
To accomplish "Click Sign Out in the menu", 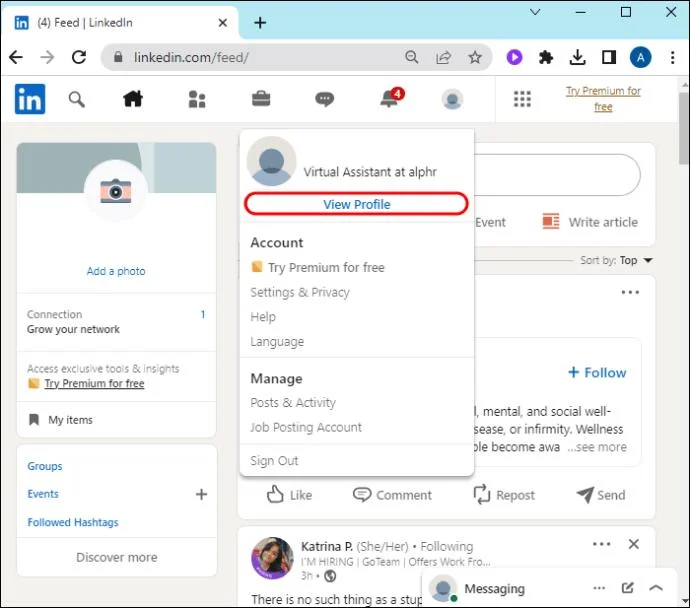I will 274,461.
